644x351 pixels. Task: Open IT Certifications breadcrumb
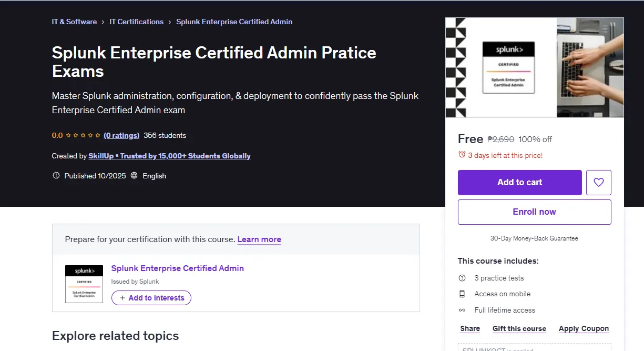(136, 22)
